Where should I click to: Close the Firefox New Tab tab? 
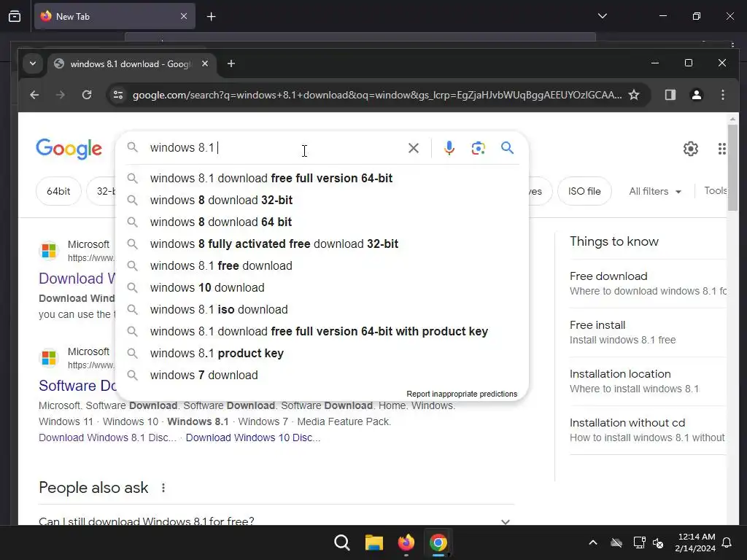tap(184, 16)
